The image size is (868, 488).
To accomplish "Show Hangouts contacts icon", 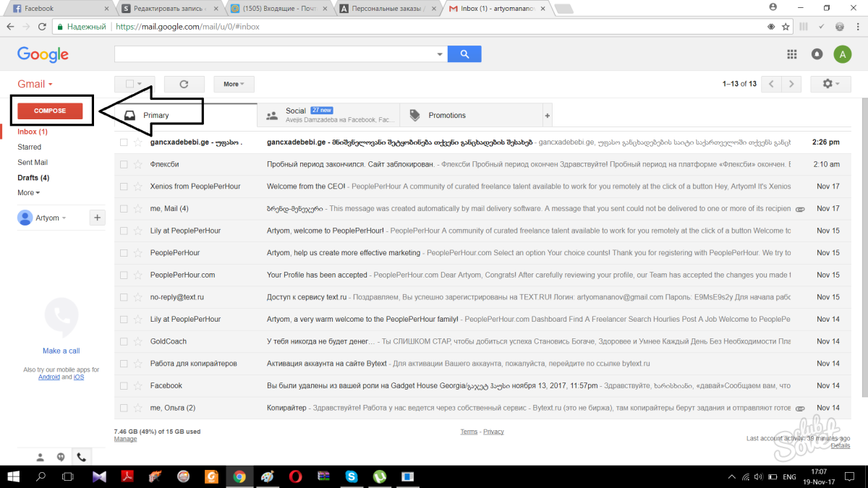I will tap(41, 457).
